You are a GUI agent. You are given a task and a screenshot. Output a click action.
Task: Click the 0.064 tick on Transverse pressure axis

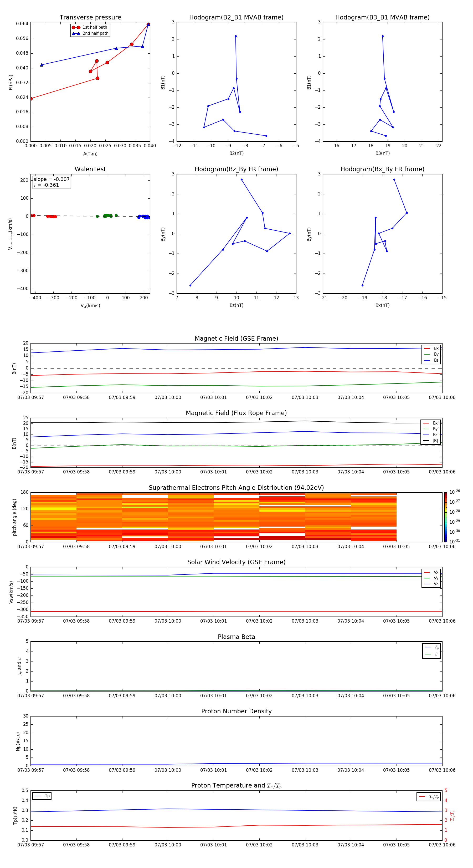(22, 24)
